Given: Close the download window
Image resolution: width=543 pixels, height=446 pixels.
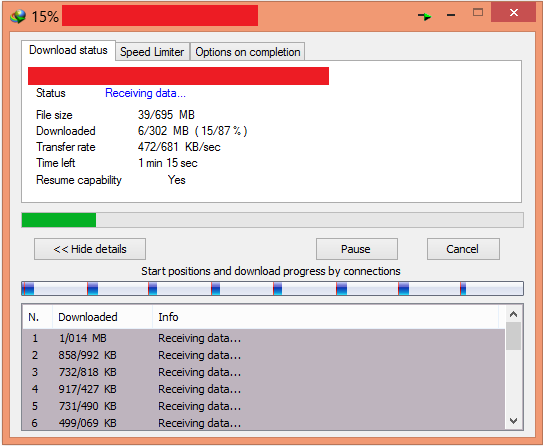Looking at the screenshot, I should pos(513,13).
